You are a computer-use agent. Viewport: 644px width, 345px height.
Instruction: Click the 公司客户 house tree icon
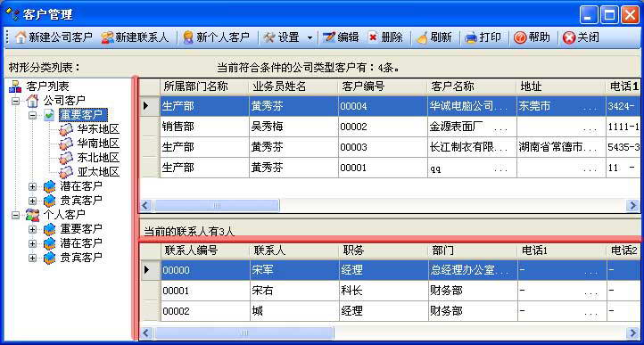click(32, 101)
